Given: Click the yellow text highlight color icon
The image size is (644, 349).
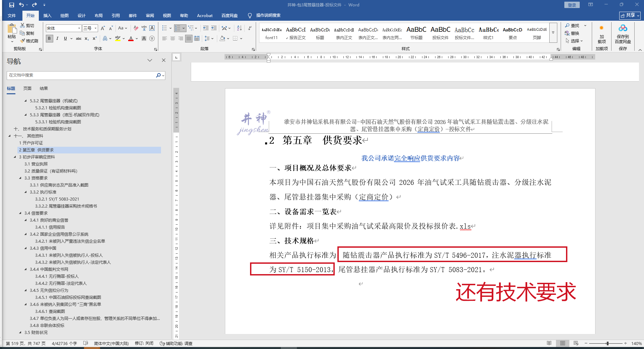Looking at the screenshot, I should coord(117,39).
